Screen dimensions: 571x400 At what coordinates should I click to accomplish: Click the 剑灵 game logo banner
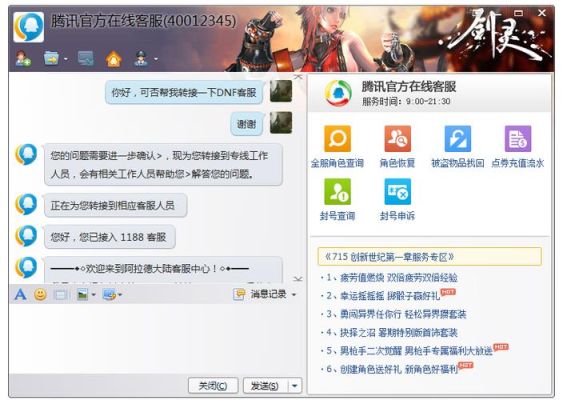tap(496, 35)
